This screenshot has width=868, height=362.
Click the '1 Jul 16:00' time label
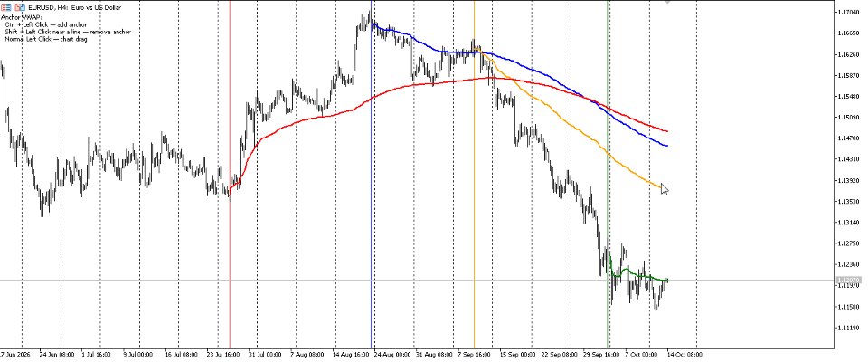click(x=96, y=354)
